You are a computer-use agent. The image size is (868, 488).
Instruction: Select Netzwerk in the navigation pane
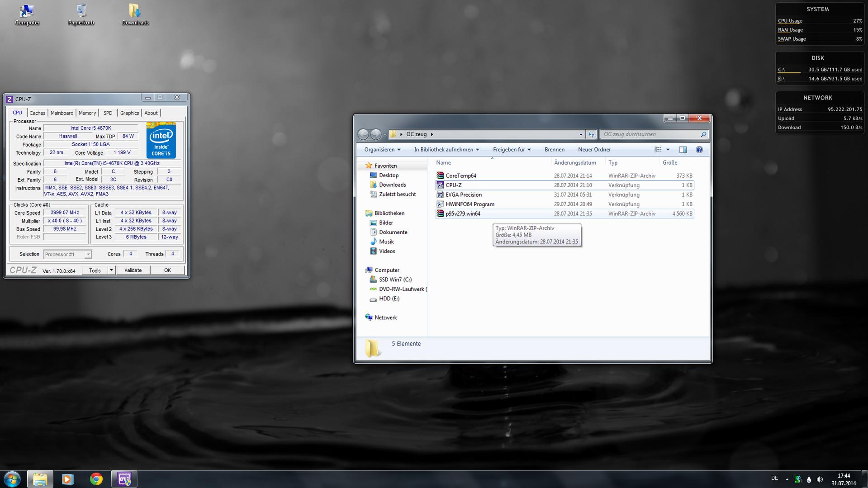tap(385, 318)
